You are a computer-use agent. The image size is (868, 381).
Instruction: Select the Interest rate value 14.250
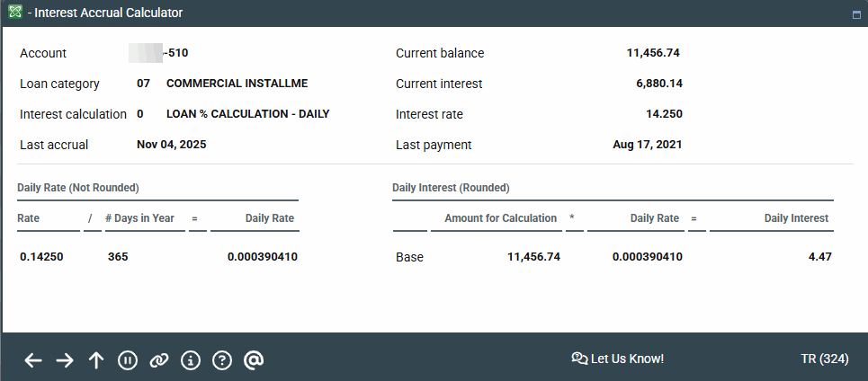pyautogui.click(x=664, y=114)
